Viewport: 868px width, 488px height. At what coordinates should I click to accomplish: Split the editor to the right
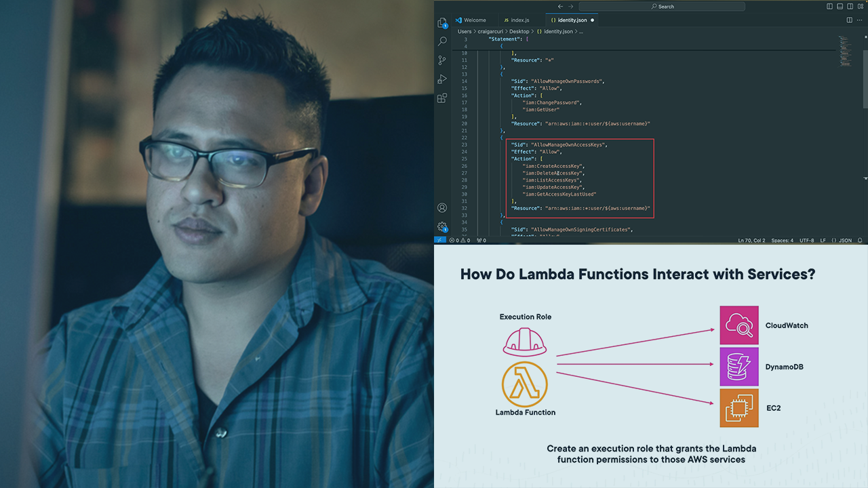click(850, 20)
